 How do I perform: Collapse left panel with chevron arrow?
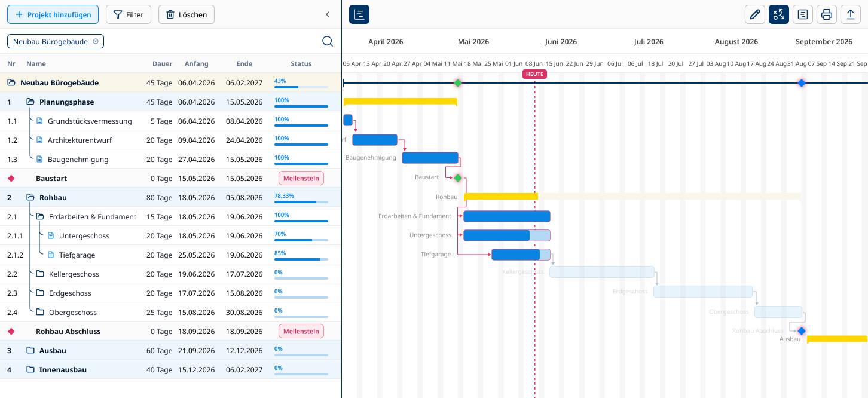click(x=328, y=14)
